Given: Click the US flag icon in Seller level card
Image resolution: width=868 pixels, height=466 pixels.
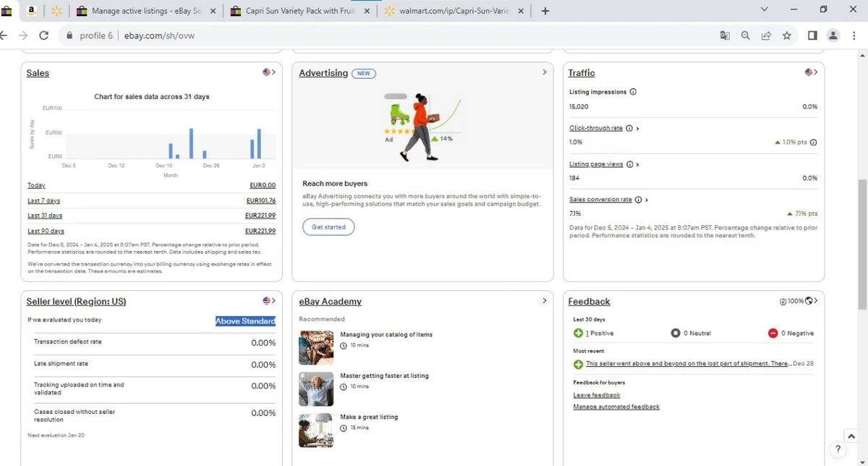Looking at the screenshot, I should coord(267,301).
